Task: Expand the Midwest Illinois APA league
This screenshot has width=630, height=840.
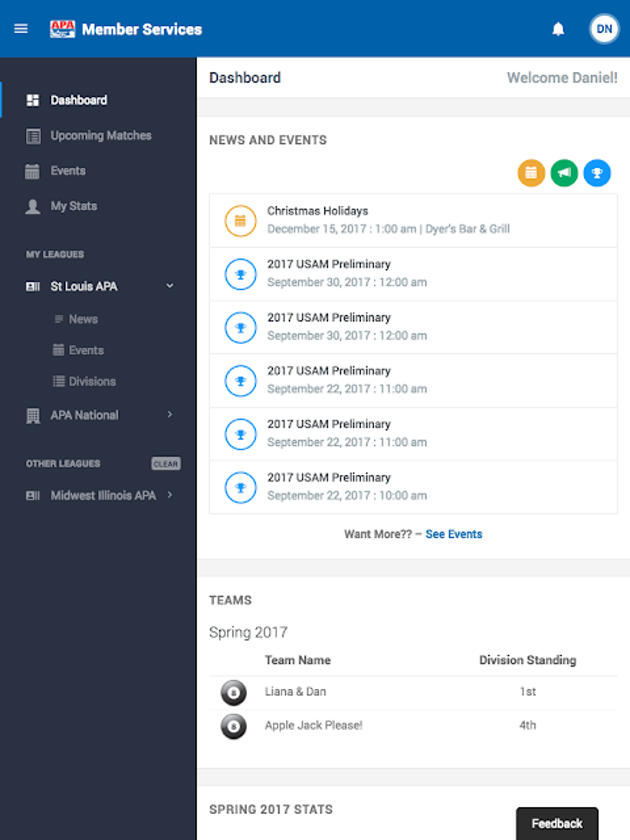Action: (170, 495)
